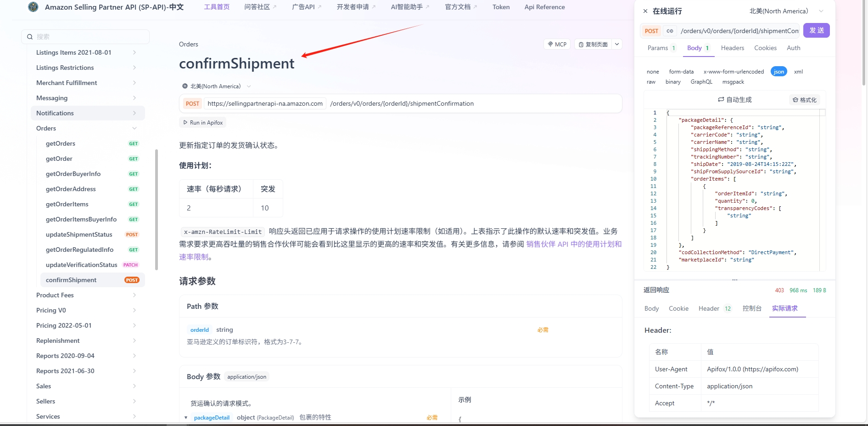
Task: Click the link icon beside POST method
Action: tap(670, 31)
